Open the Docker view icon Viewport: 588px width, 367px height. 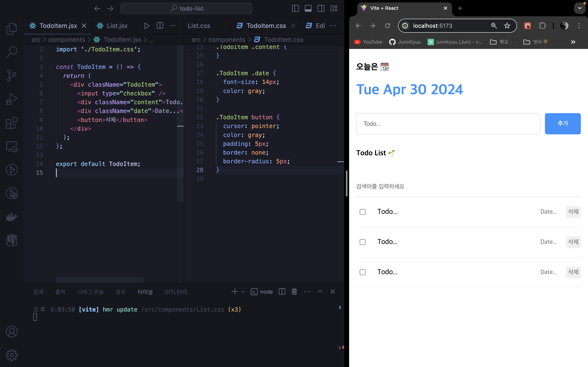click(x=11, y=217)
